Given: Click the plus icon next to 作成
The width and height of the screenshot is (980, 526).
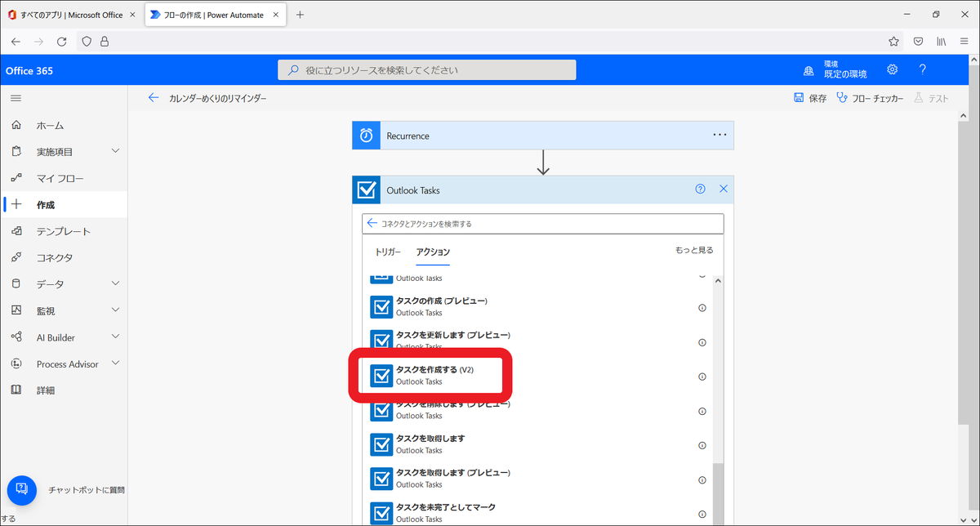Looking at the screenshot, I should point(16,204).
